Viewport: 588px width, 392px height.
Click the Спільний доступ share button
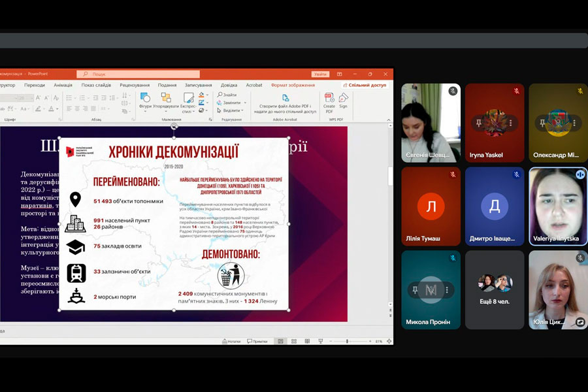pos(365,85)
